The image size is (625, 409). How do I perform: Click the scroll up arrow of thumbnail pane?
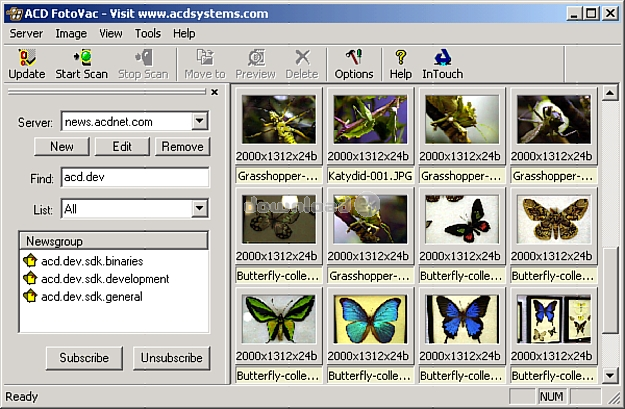click(610, 93)
